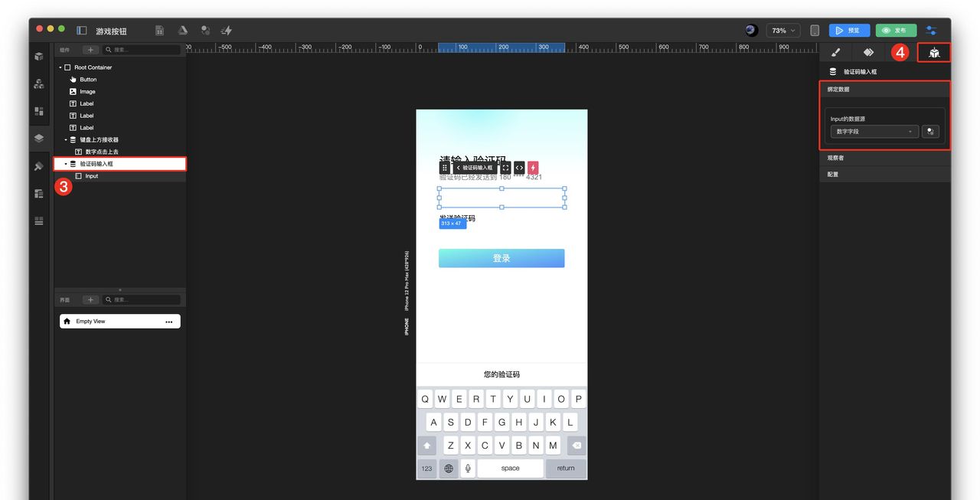Collapse the 验证码输入框 tree node

[66, 164]
